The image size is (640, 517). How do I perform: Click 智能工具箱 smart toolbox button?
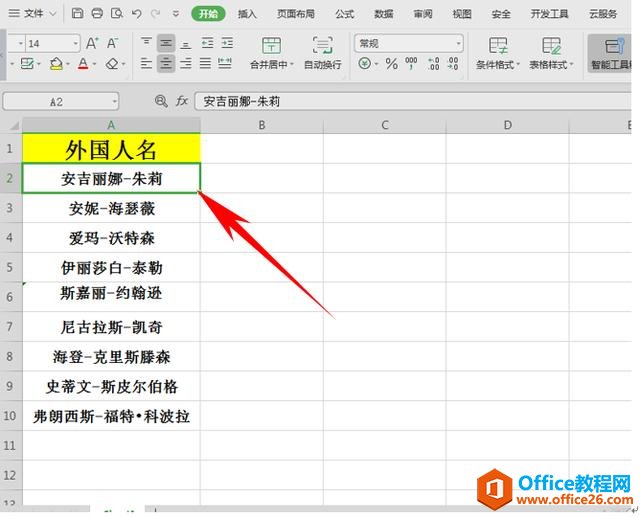coord(610,53)
